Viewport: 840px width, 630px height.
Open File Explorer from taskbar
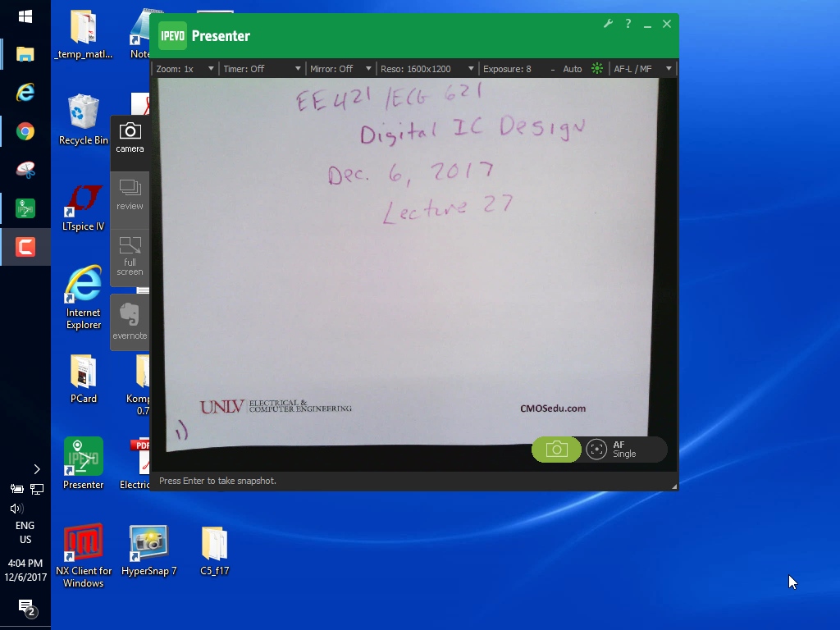point(25,54)
